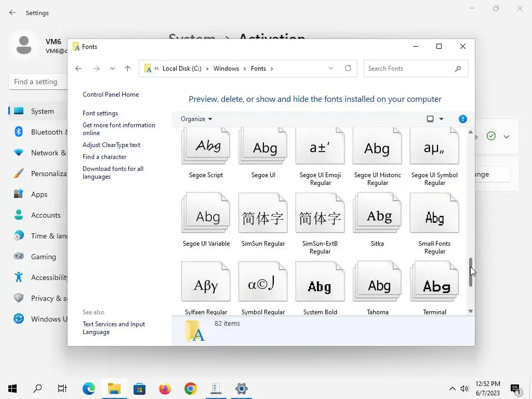Open Download fonts for all languages
This screenshot has width=532, height=399.
(113, 172)
